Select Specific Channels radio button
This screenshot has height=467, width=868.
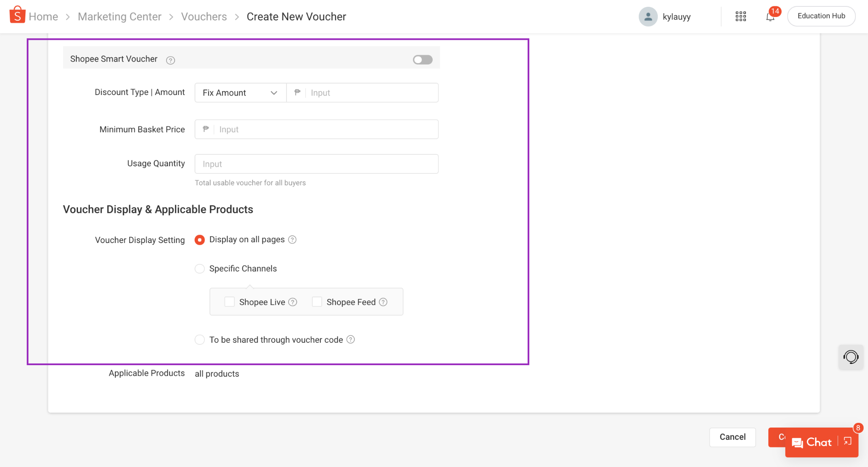point(200,269)
